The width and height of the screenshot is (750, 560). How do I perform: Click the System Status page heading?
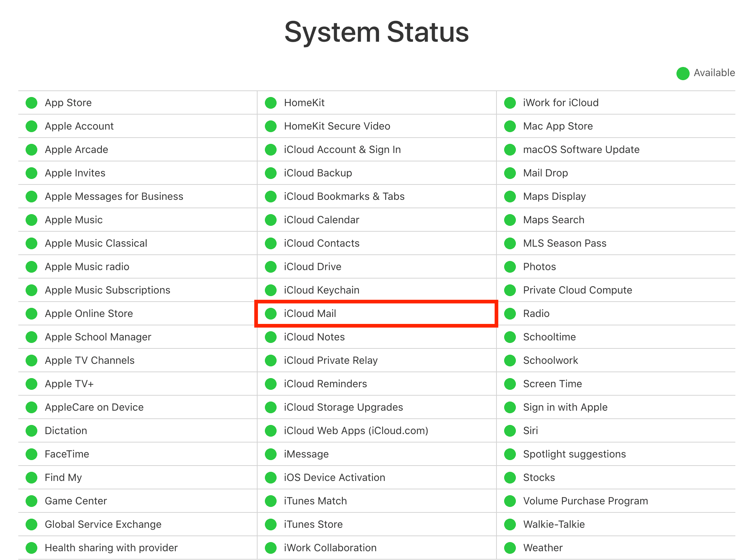point(376,32)
